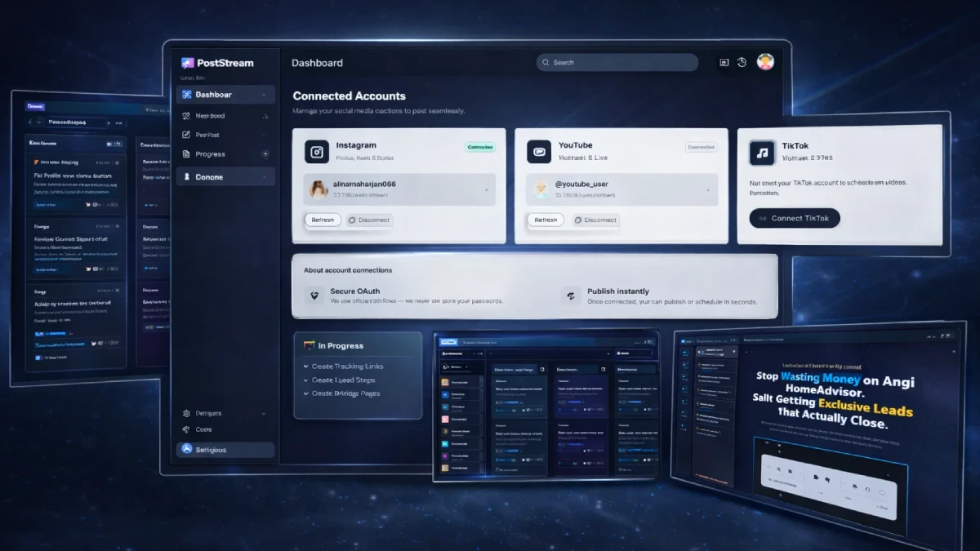The image size is (980, 551).
Task: Disconnect the Instagram account
Action: [369, 220]
